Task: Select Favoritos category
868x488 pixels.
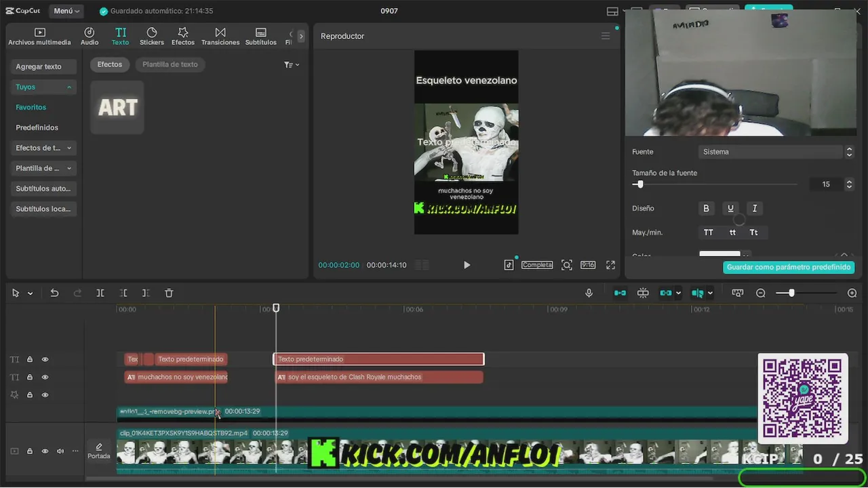Action: 31,107
